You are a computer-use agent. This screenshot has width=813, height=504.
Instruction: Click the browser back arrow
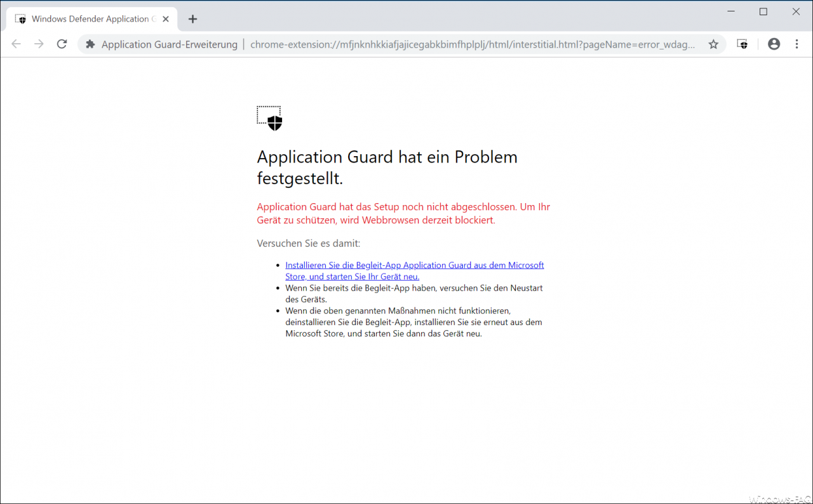point(16,44)
